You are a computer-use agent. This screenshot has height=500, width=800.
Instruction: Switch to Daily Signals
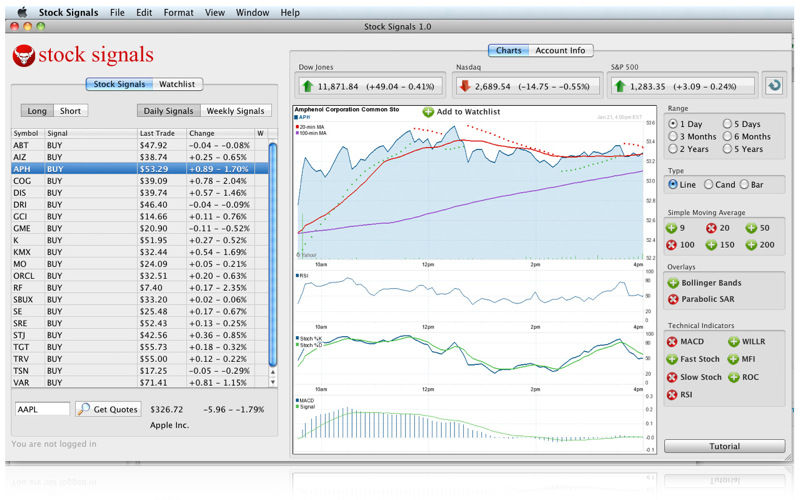[x=168, y=111]
